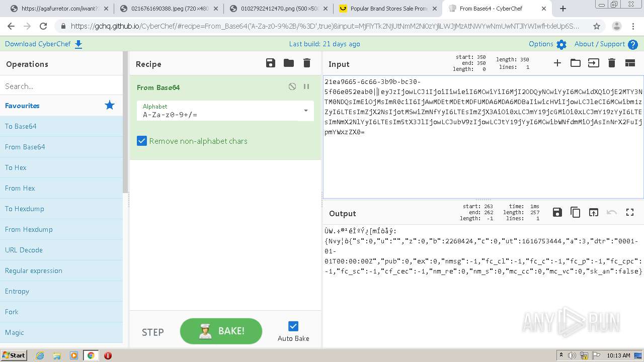Go back in browser history
Image resolution: width=644 pixels, height=362 pixels.
point(11,26)
